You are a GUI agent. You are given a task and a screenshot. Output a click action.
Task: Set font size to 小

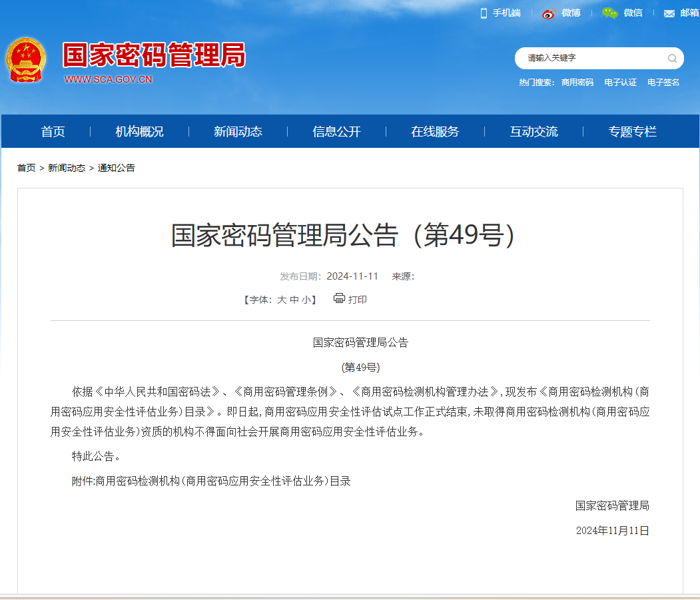pyautogui.click(x=305, y=300)
